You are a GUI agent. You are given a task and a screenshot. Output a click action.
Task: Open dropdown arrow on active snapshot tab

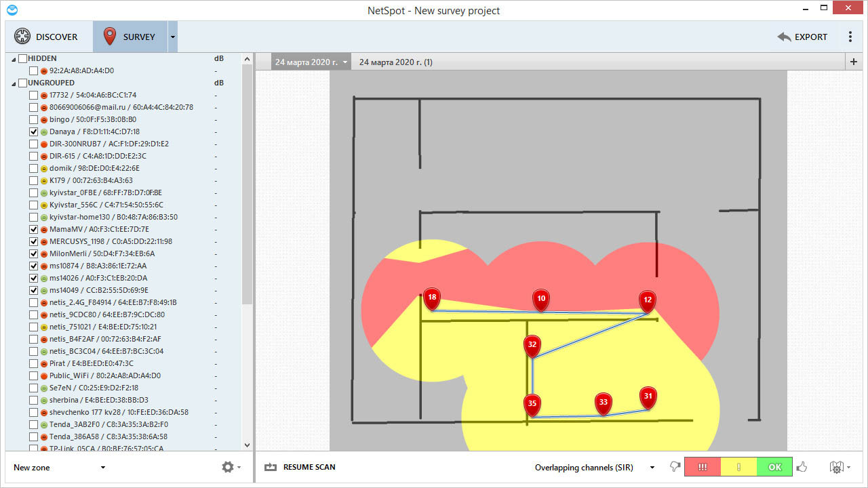[345, 62]
